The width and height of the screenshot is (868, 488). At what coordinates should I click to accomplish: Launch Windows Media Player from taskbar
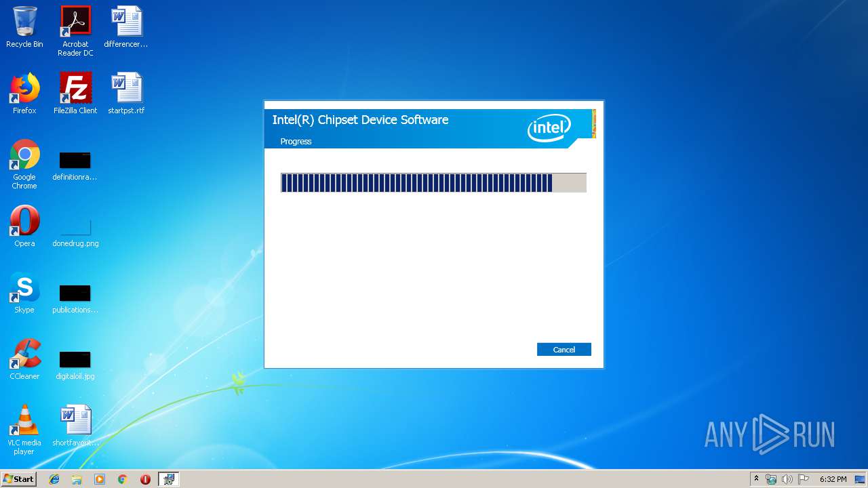click(100, 479)
